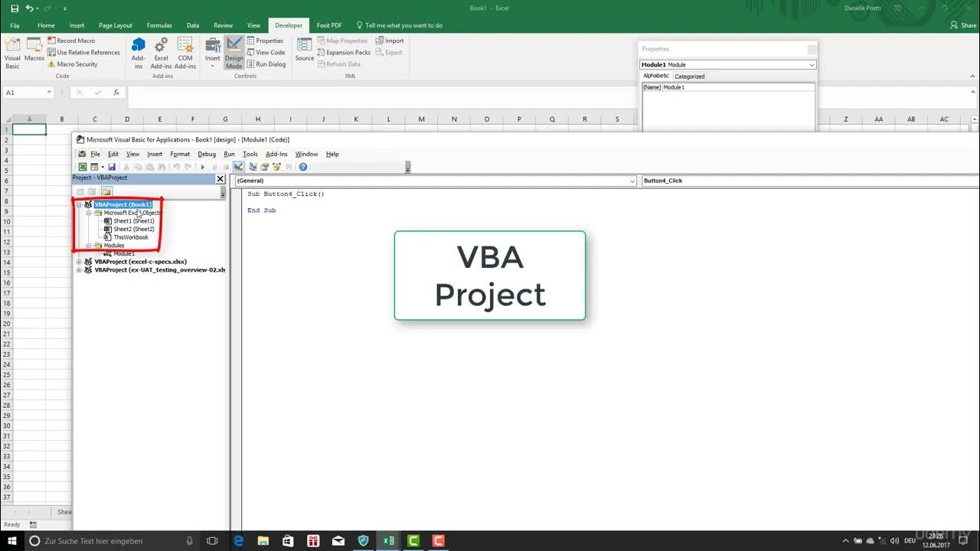Screen dimensions: 980x551
Task: Open the VBA editor Debug menu
Action: pos(207,154)
